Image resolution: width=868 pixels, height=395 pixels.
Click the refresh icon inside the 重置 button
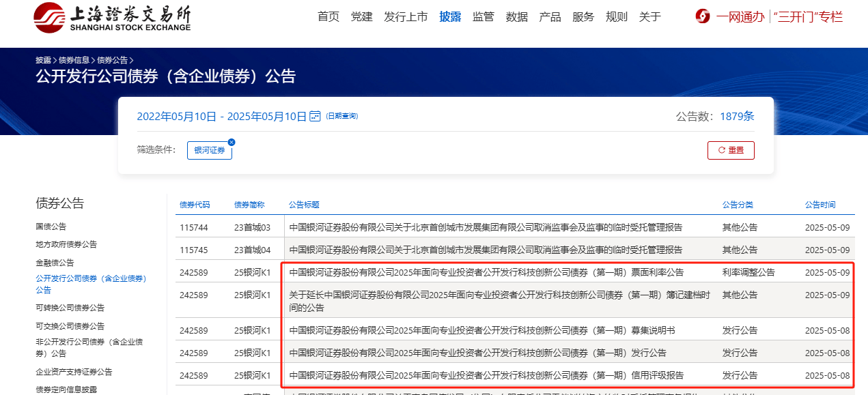(723, 150)
